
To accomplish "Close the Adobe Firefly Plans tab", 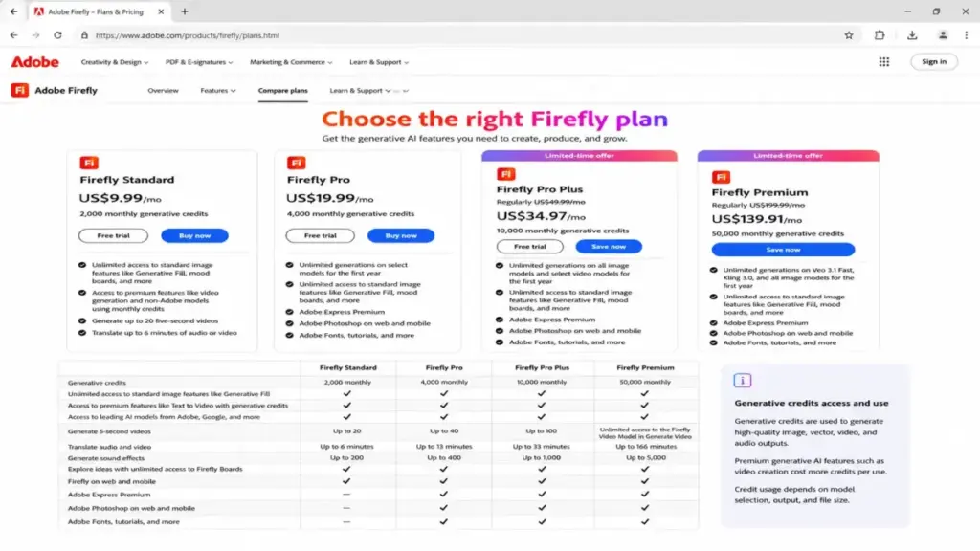I will [x=161, y=11].
